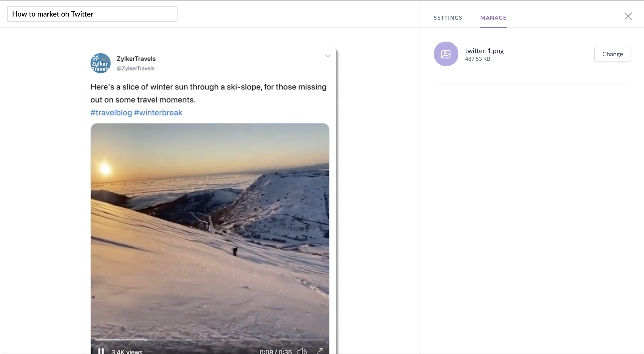Click the pause icon on video
This screenshot has width=644, height=354.
click(x=101, y=351)
